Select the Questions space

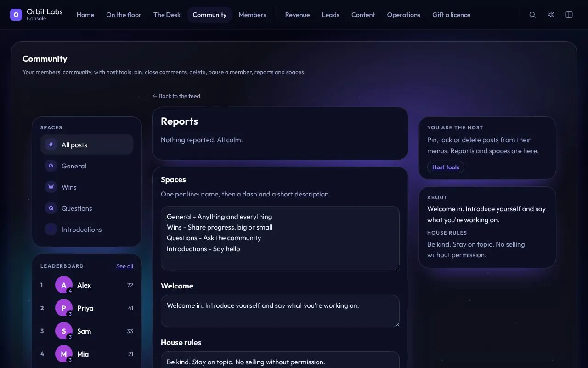click(87, 208)
